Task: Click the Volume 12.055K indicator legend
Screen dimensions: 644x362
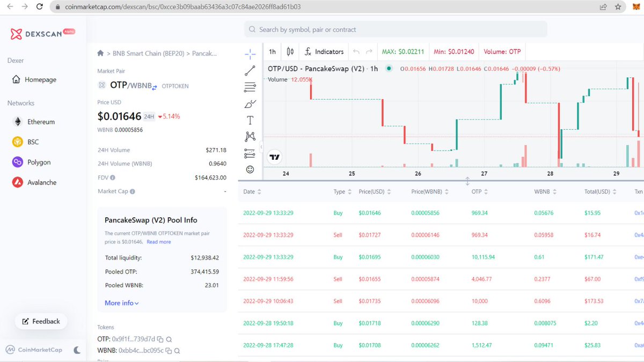Action: (x=290, y=79)
